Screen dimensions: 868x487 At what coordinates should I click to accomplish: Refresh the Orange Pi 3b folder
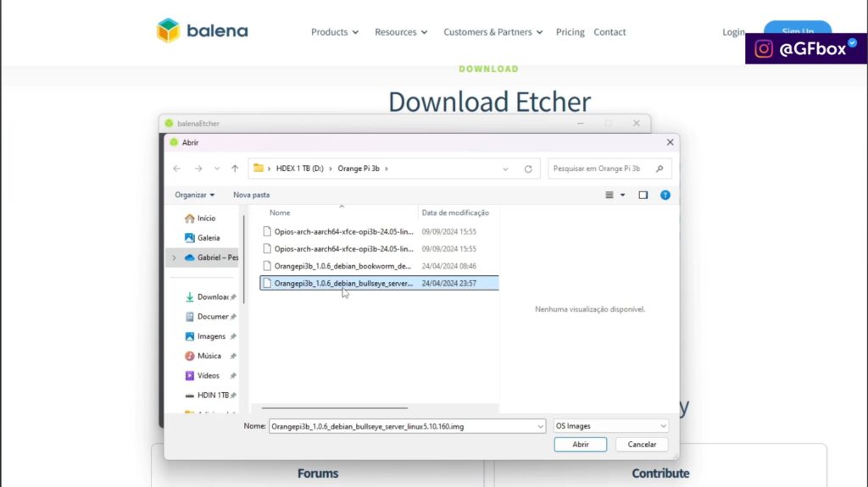point(528,169)
